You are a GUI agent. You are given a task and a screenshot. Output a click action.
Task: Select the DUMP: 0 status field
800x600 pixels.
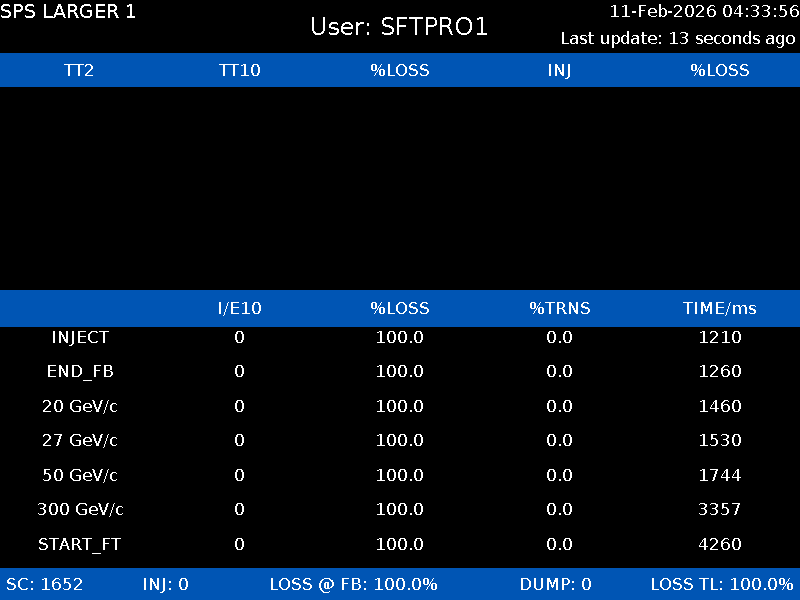click(x=555, y=584)
